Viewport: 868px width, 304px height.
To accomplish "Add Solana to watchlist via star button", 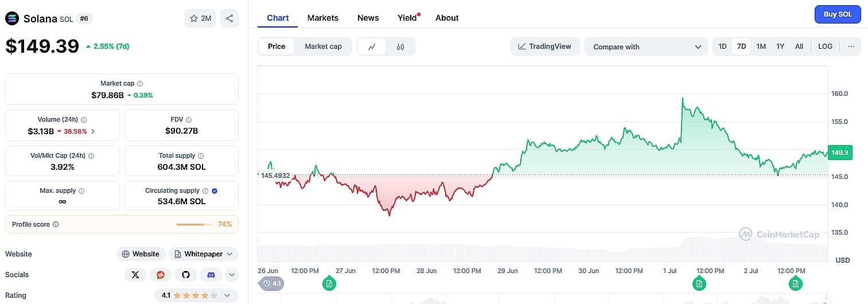I will click(200, 18).
